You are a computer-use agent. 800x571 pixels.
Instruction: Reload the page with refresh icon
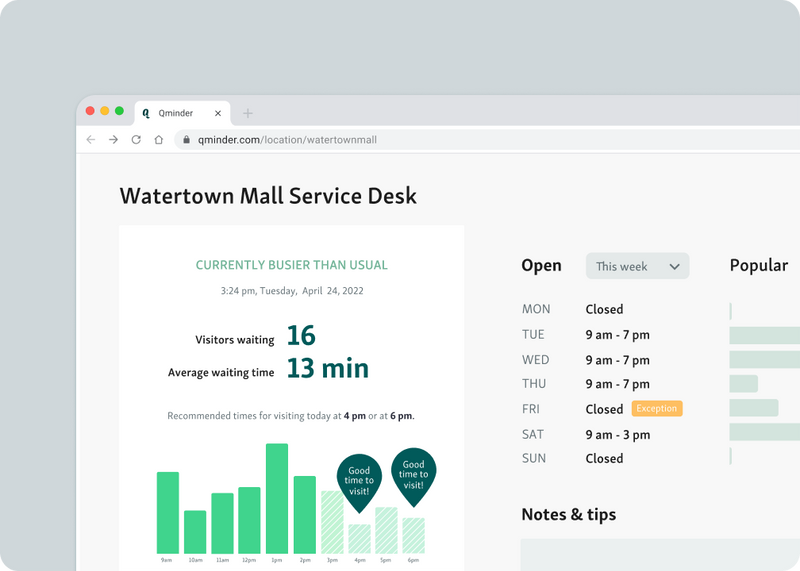coord(136,140)
